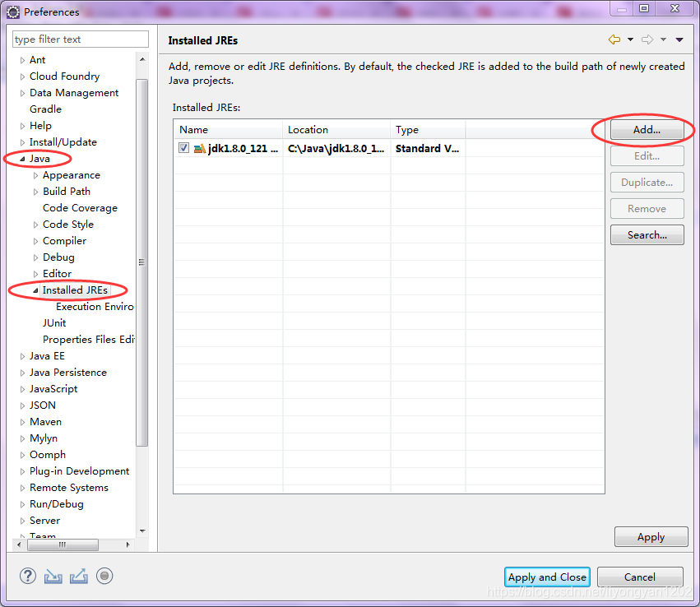
Task: Collapse the Java tree node arrow
Action: click(x=22, y=159)
